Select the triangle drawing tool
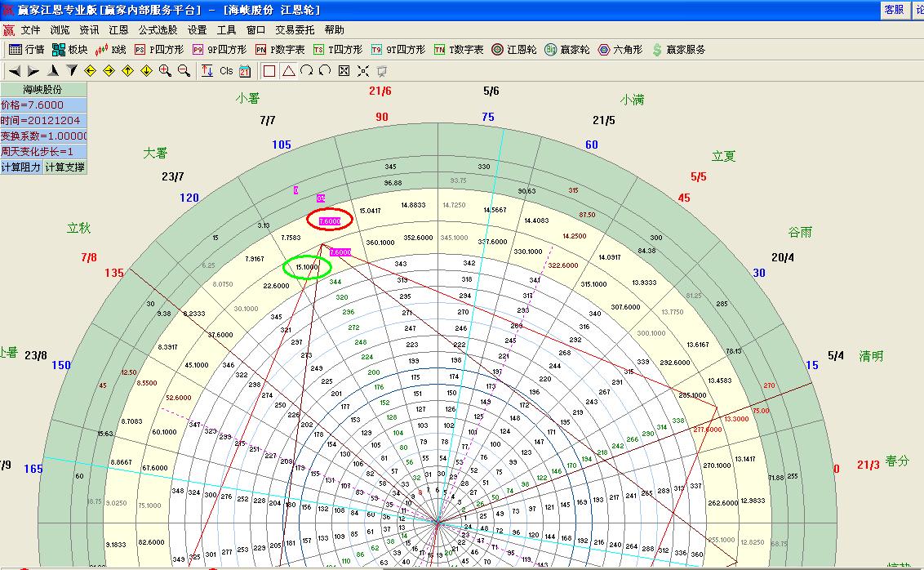 (288, 71)
